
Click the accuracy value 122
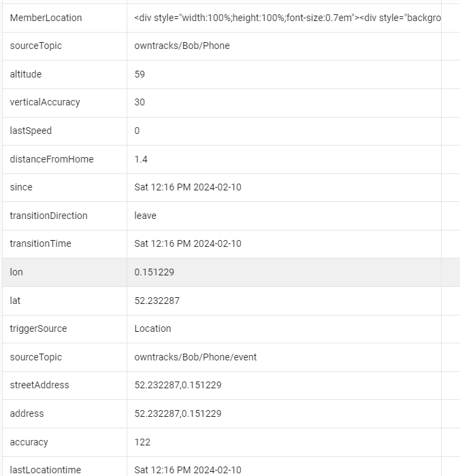pos(142,442)
